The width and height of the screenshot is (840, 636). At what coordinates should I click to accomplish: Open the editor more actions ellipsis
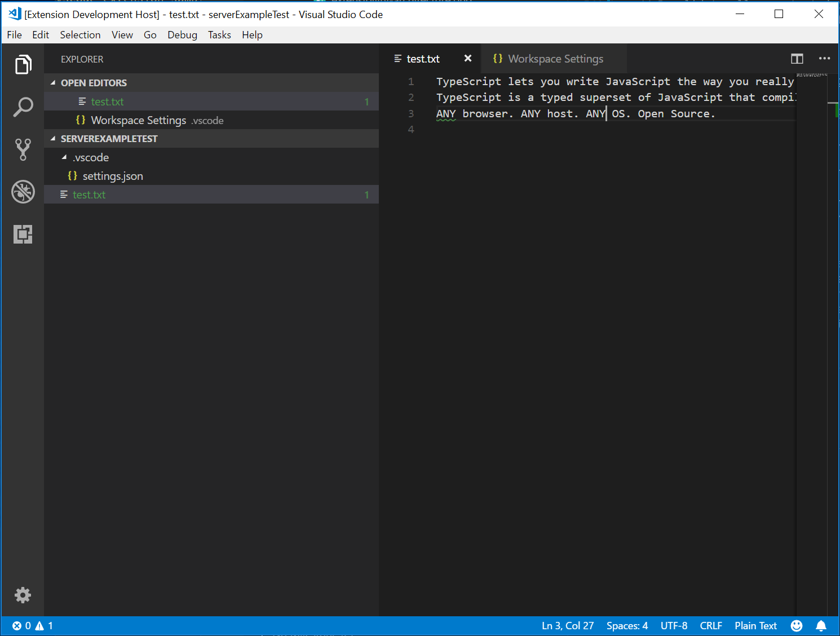pyautogui.click(x=824, y=59)
